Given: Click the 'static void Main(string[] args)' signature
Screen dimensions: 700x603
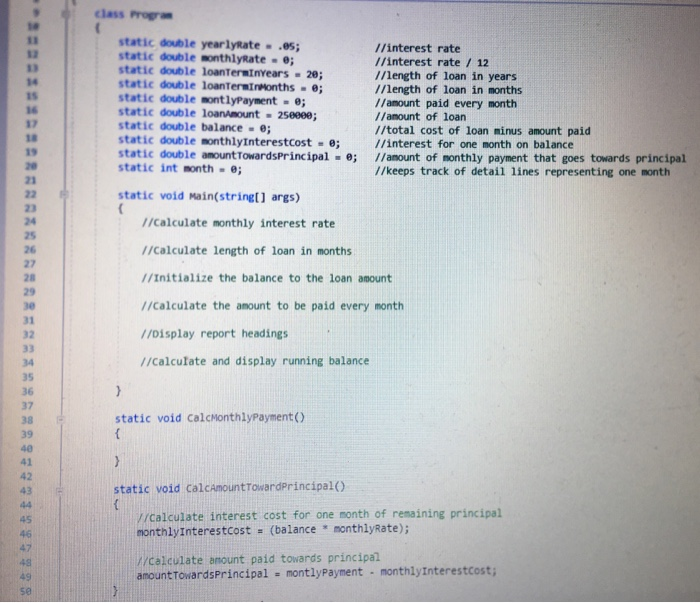Looking at the screenshot, I should coord(209,196).
